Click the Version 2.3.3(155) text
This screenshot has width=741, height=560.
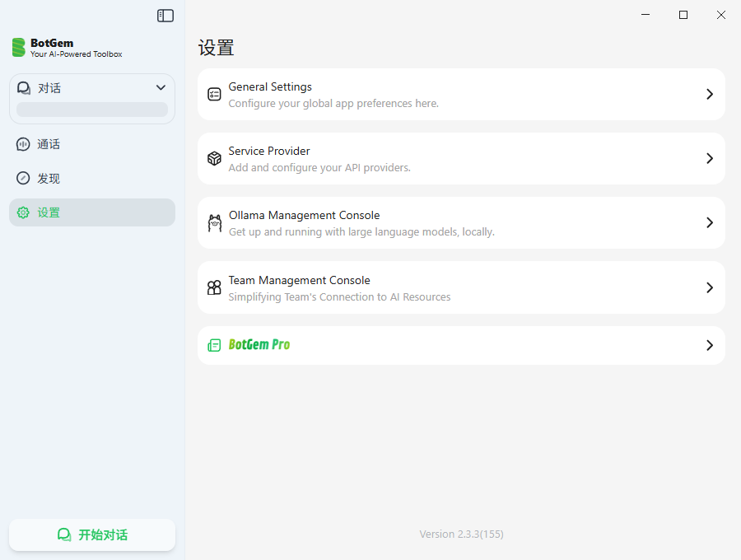pyautogui.click(x=461, y=534)
